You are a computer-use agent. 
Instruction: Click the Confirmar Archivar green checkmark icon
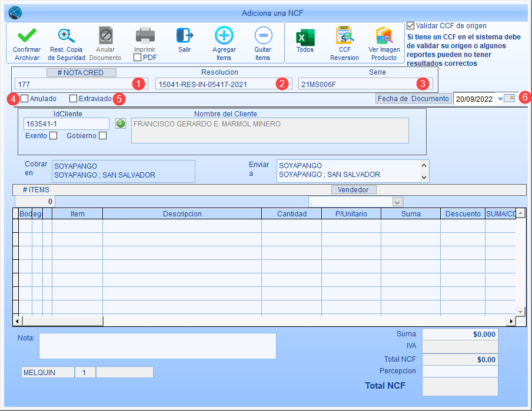click(27, 35)
